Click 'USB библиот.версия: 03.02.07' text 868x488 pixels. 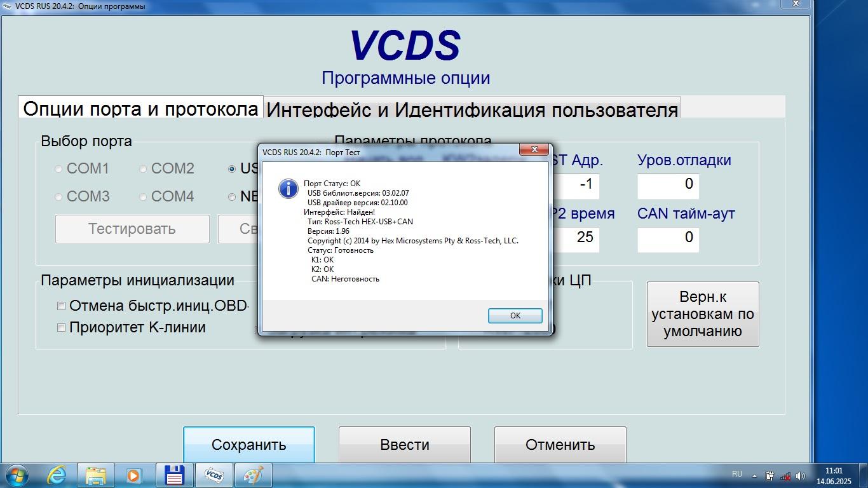(358, 193)
